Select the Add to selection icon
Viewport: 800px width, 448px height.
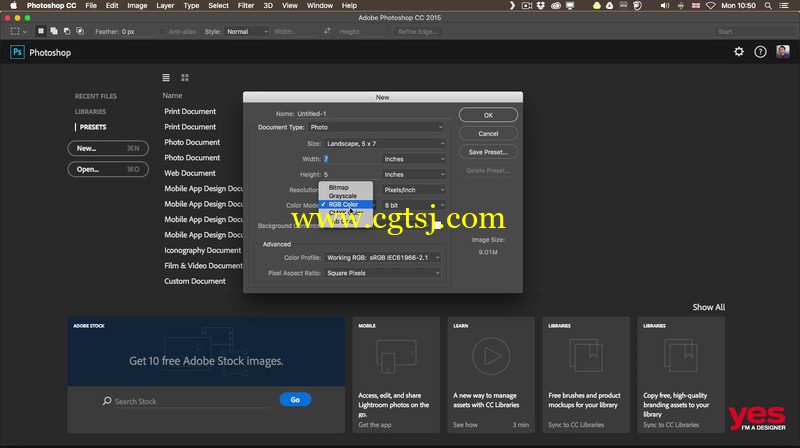click(x=54, y=31)
